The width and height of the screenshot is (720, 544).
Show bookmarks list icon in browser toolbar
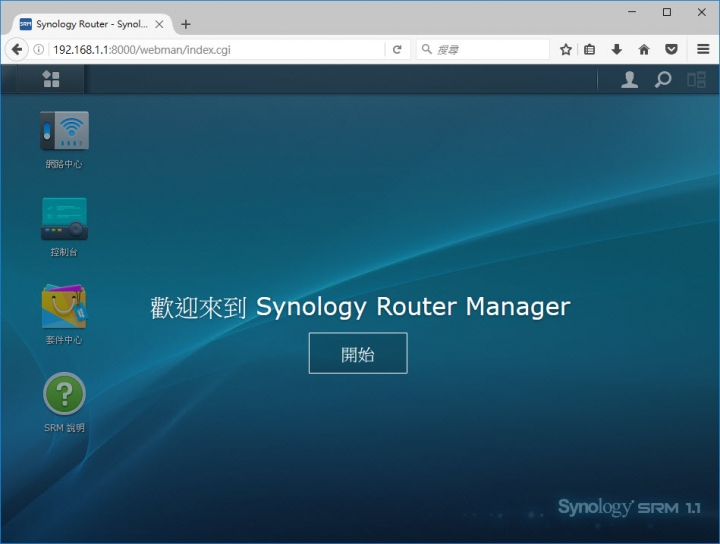(x=590, y=49)
